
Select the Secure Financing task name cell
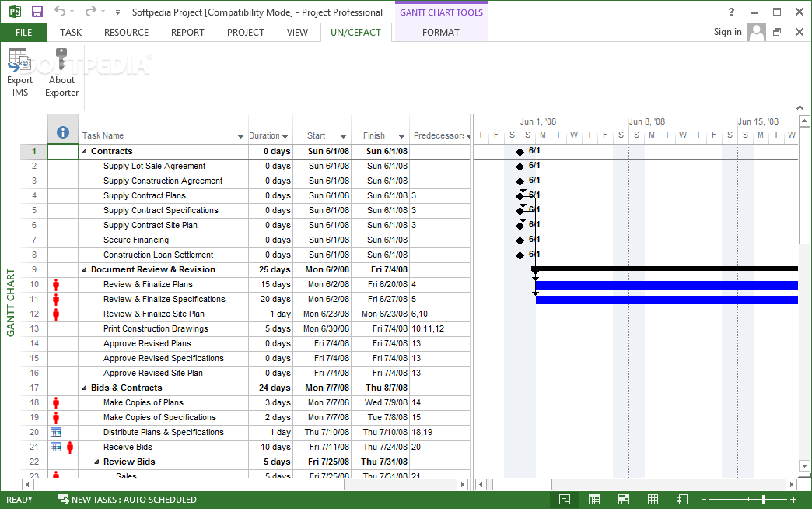(163, 240)
